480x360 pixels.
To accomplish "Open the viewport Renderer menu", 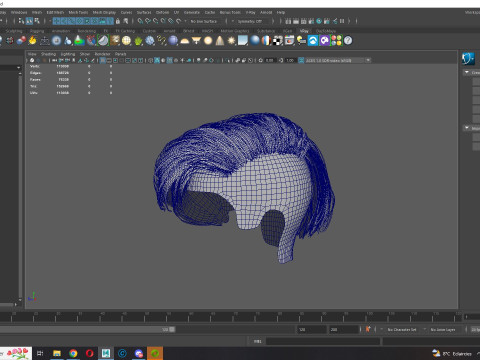I will (102, 54).
